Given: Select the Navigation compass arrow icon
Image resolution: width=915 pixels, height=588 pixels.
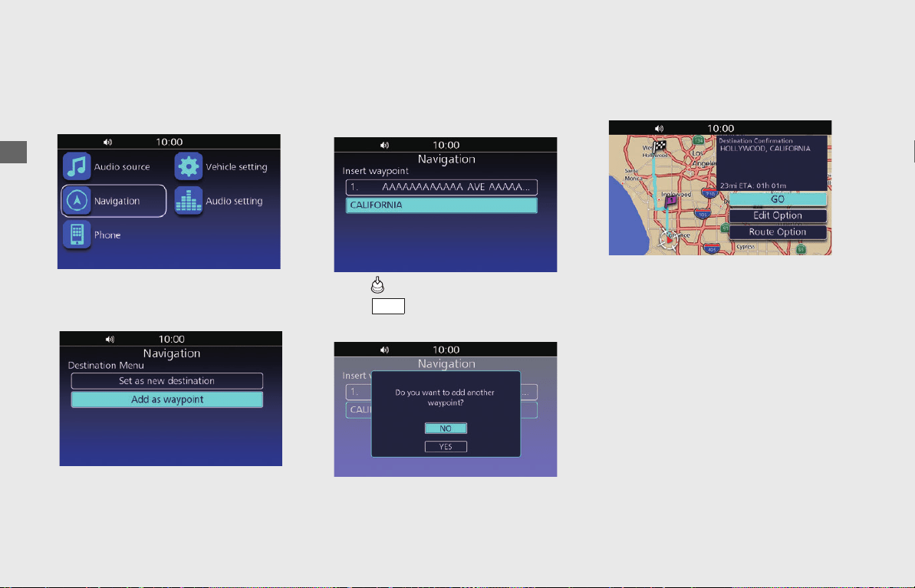Looking at the screenshot, I should click(77, 201).
